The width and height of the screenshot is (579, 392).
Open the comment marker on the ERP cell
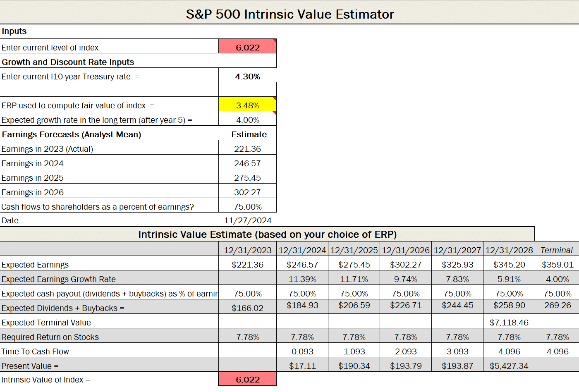pyautogui.click(x=275, y=98)
